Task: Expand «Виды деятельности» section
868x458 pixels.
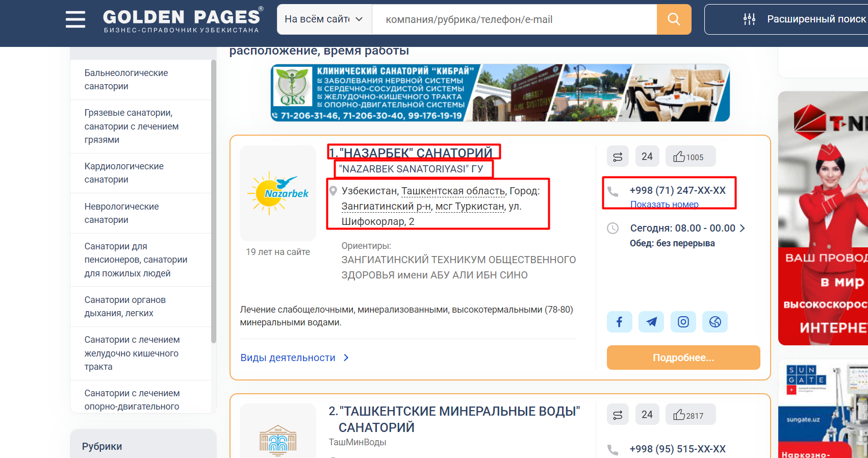Action: tap(295, 358)
